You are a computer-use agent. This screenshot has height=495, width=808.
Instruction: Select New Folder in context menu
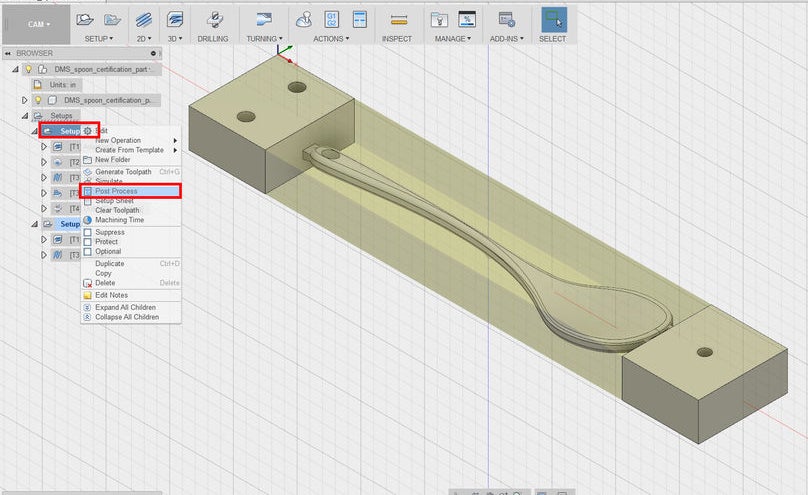131,160
